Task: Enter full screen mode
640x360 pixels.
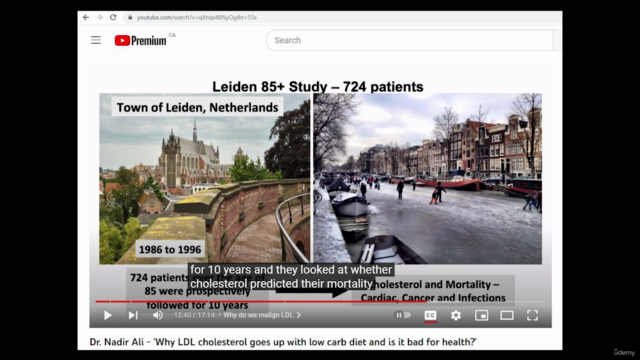Action: click(x=532, y=315)
